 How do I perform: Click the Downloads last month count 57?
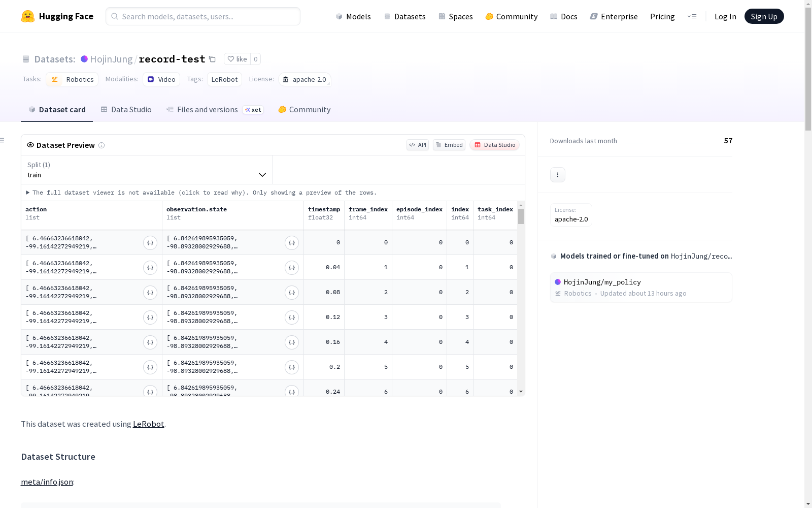pos(728,141)
